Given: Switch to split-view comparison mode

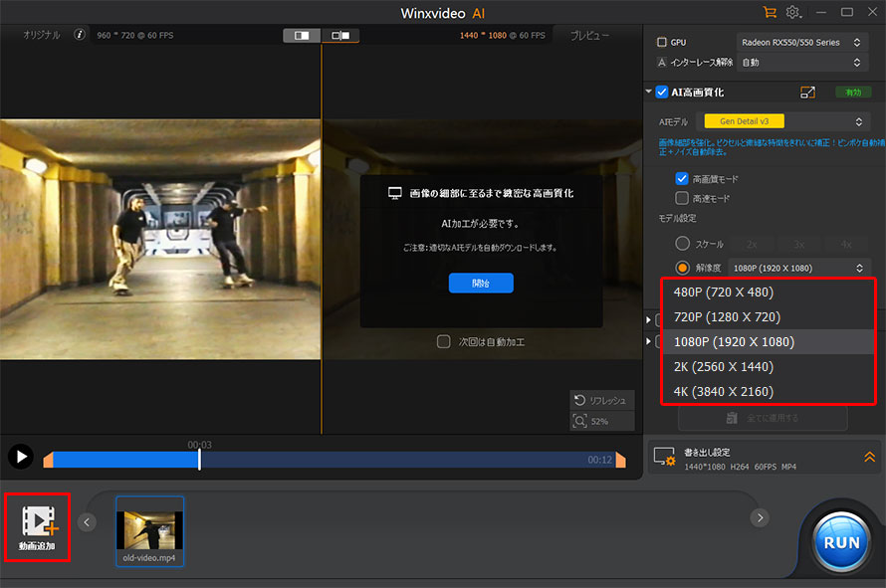Looking at the screenshot, I should coord(302,36).
